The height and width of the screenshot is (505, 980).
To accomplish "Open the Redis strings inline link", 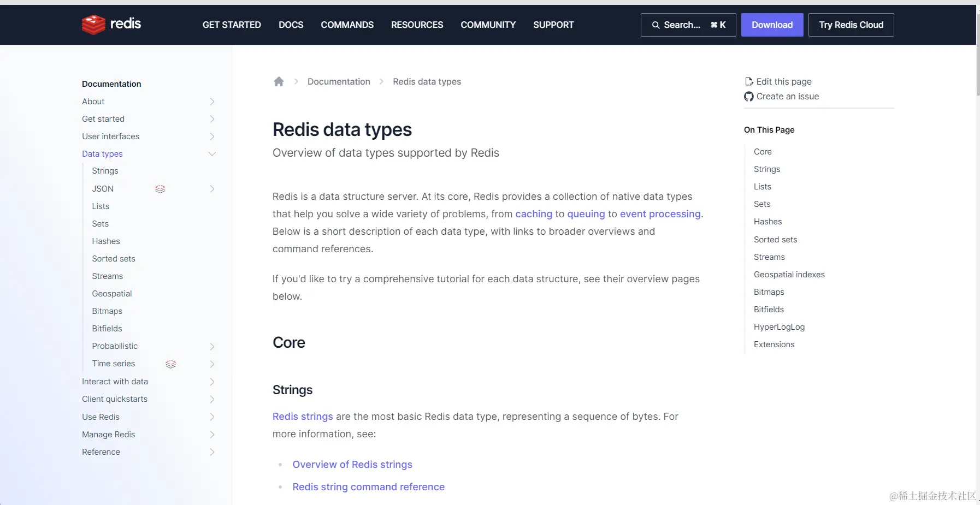I will point(303,417).
